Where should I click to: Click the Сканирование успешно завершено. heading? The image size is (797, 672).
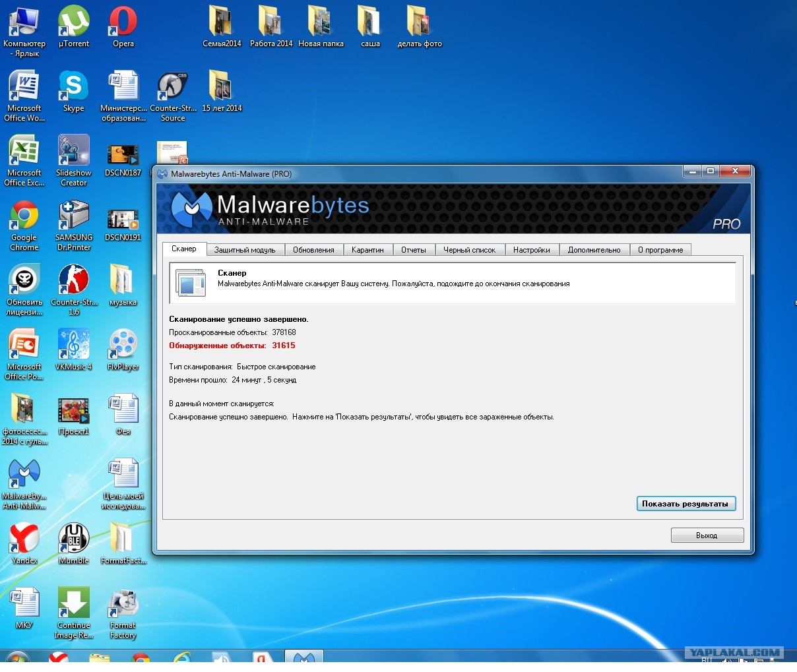(239, 319)
